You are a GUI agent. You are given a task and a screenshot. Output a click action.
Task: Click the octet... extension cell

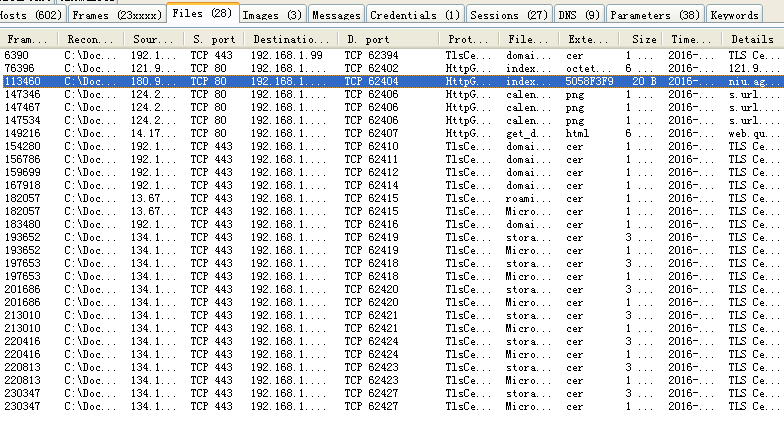588,68
